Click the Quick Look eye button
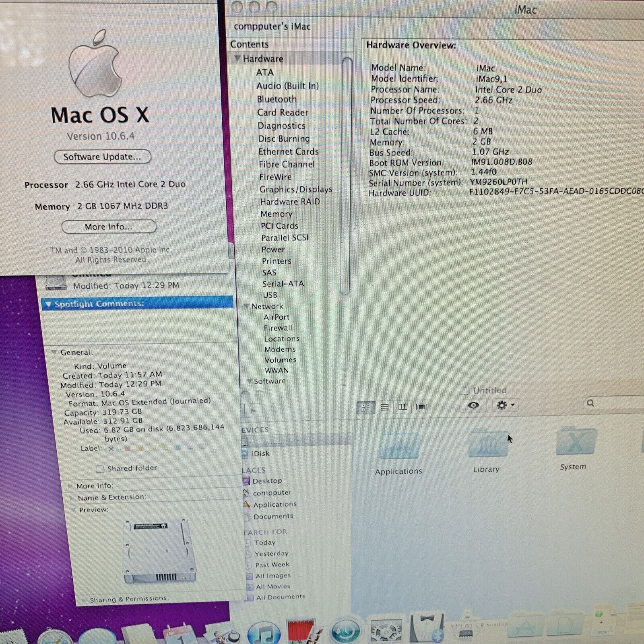 (x=473, y=405)
